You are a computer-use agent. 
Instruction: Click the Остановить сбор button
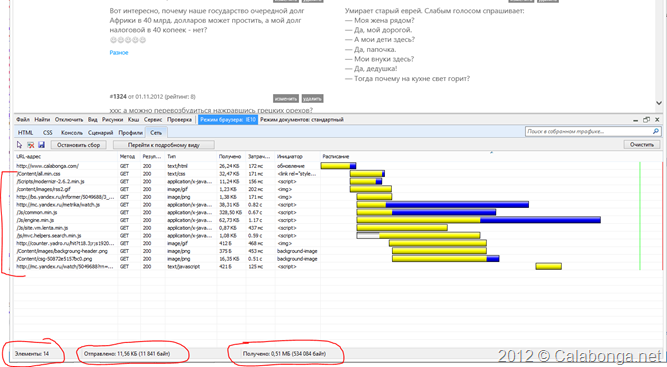79,145
